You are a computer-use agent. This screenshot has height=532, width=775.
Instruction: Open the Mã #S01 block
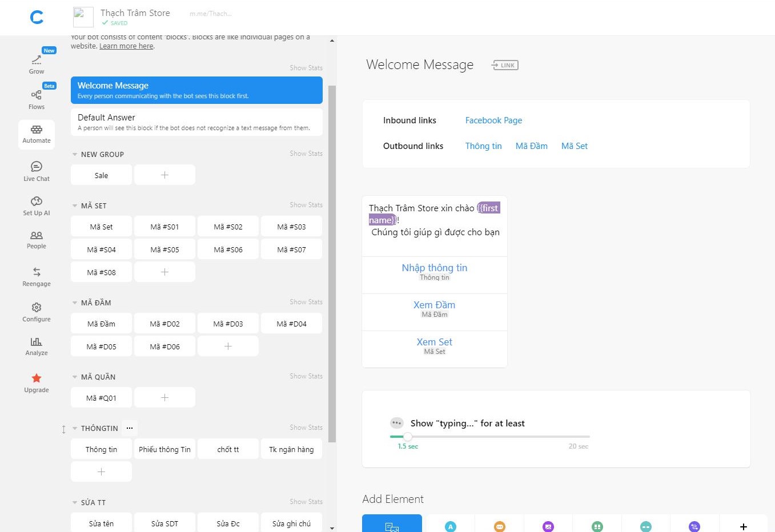pos(164,226)
